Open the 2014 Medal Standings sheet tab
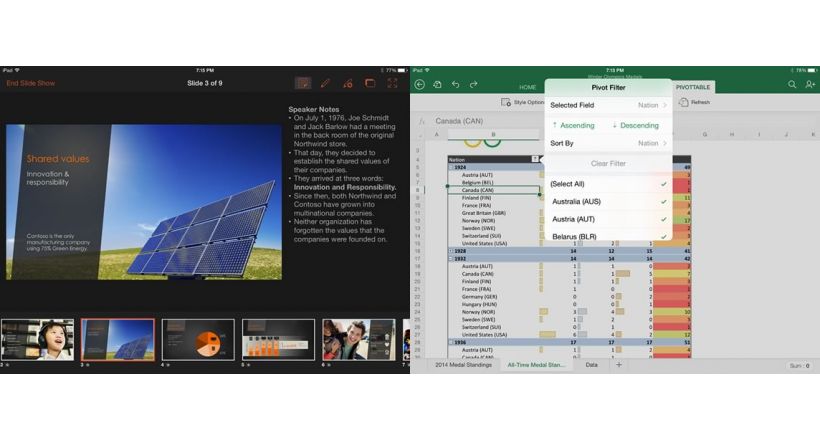 point(463,365)
